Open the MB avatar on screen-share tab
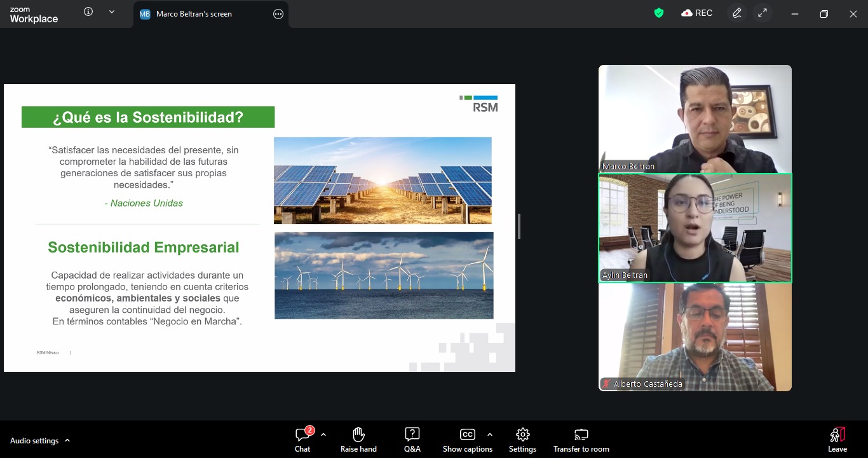This screenshot has width=868, height=458. [x=145, y=14]
